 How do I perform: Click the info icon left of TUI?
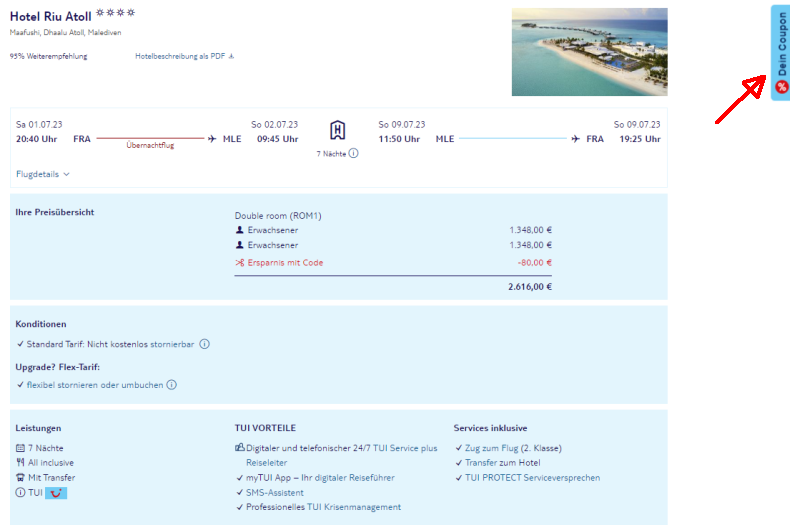[20, 493]
